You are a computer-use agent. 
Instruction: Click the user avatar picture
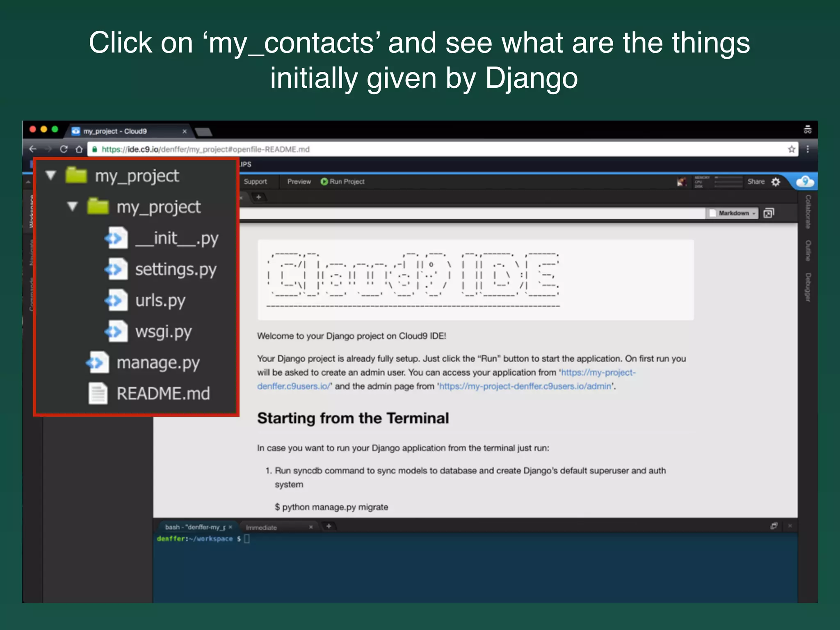[x=682, y=182]
